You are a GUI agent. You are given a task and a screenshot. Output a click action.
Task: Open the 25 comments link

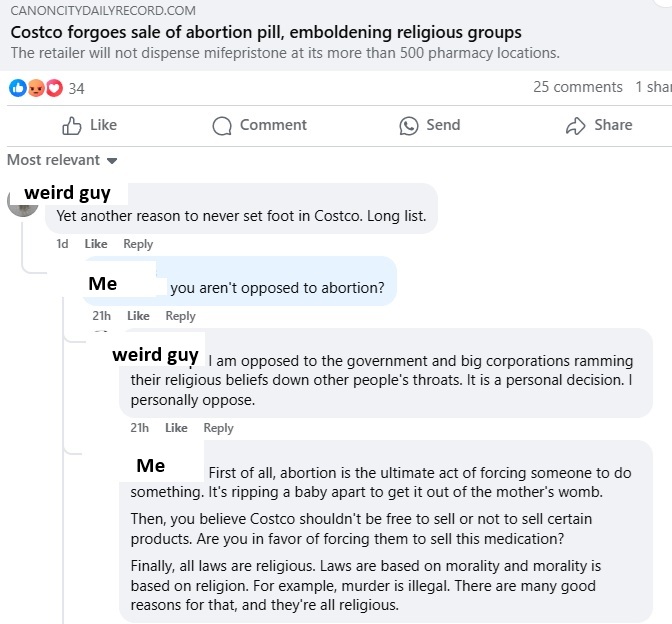[x=578, y=87]
